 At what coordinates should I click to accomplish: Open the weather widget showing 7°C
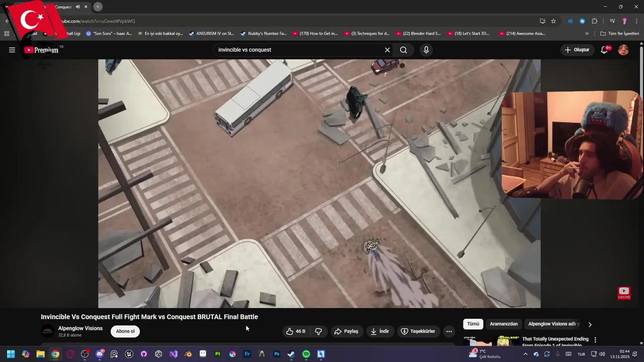coord(484,354)
